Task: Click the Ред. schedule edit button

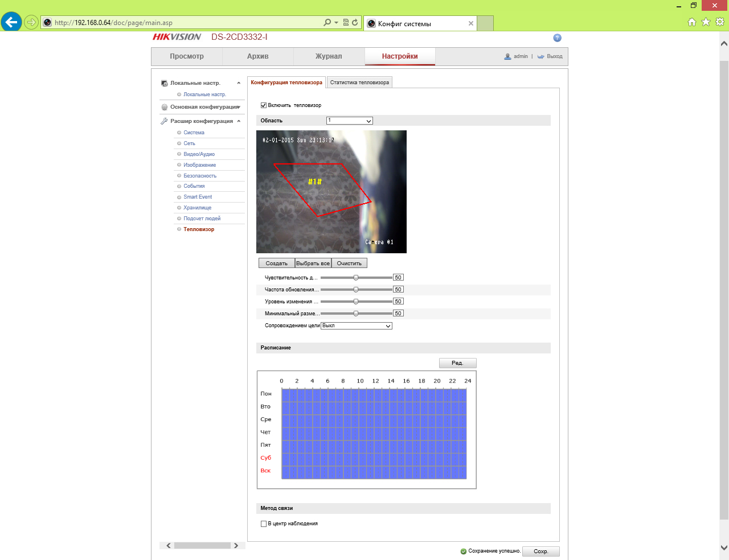Action: [457, 363]
